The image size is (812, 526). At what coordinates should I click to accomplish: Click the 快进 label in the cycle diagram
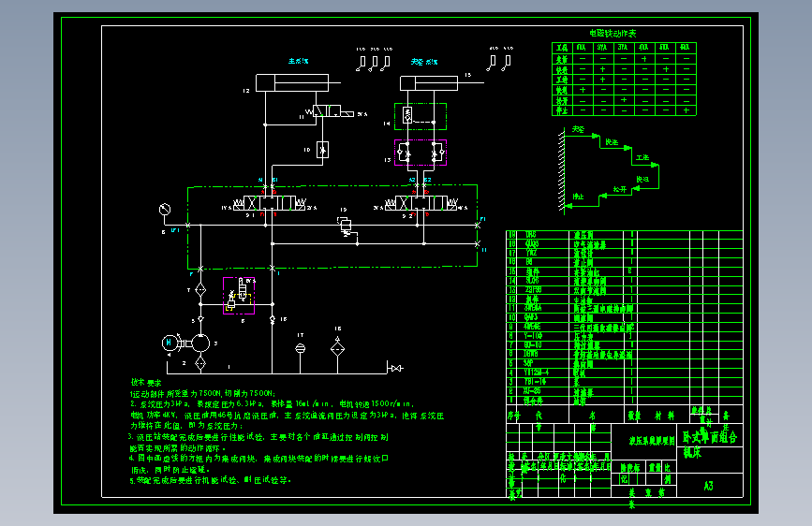[612, 142]
